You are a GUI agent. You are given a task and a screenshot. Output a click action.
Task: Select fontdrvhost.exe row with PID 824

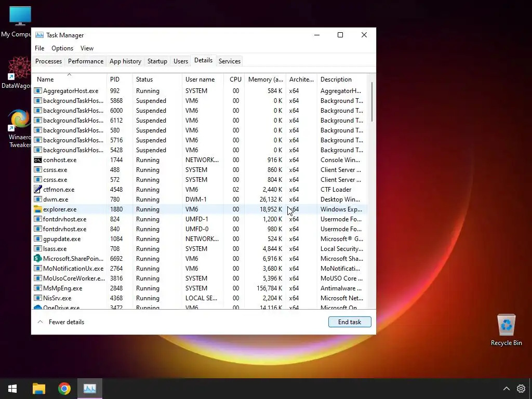point(200,219)
